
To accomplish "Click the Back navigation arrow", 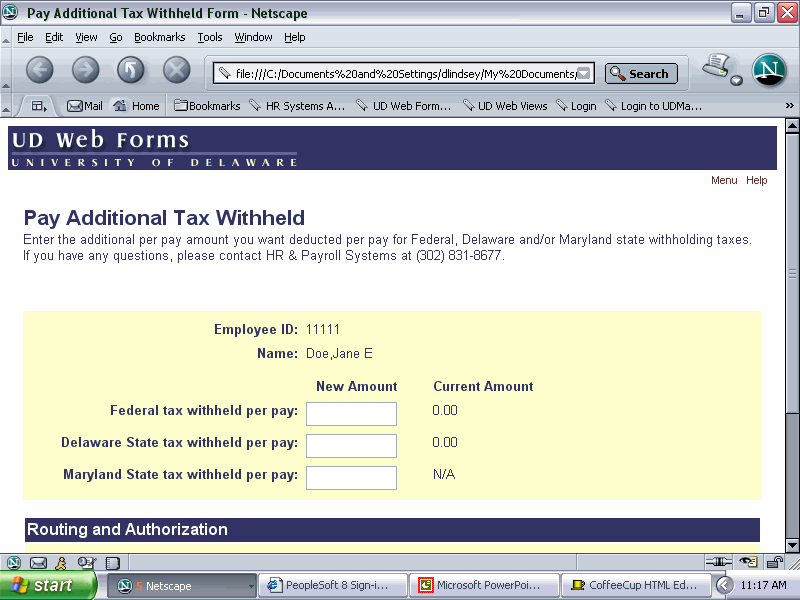I will click(40, 70).
